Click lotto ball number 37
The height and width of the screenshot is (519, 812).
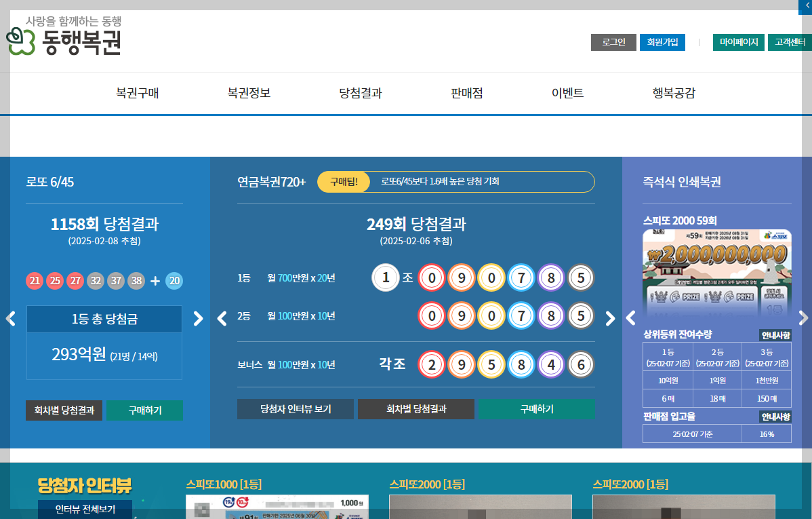click(116, 280)
